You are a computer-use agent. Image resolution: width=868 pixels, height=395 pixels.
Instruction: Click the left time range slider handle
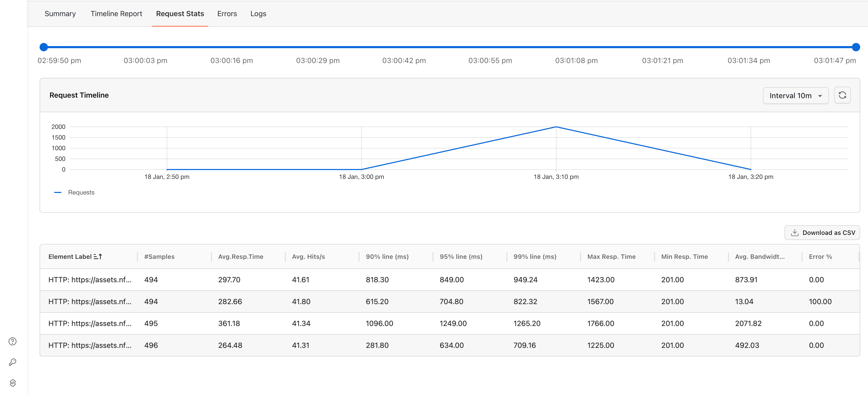pos(44,47)
